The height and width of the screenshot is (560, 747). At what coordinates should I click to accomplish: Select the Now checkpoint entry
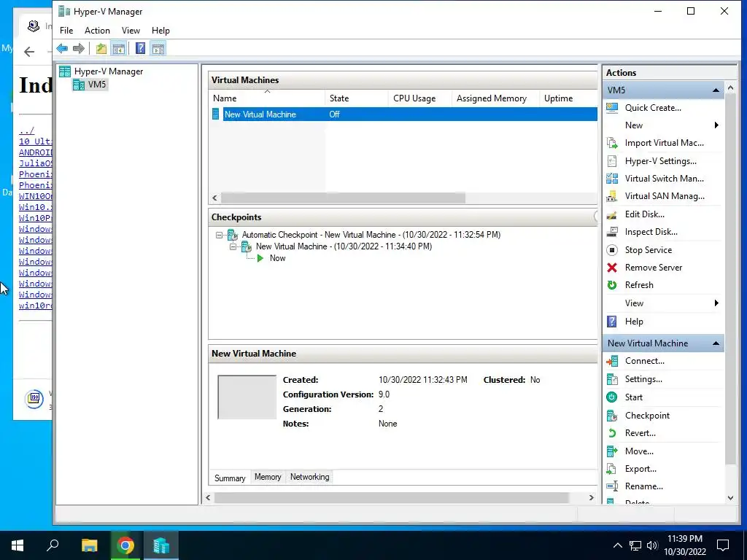pyautogui.click(x=277, y=258)
